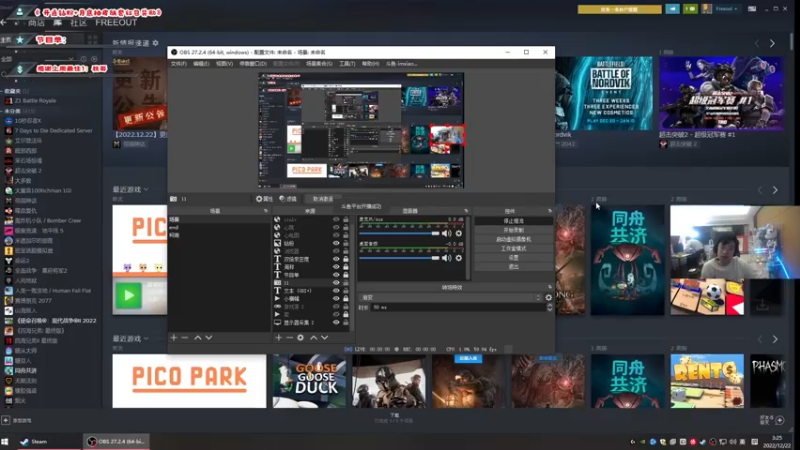The height and width of the screenshot is (450, 800).
Task: Mute the 桌面音频 speaker icon in mixer
Action: click(x=446, y=258)
